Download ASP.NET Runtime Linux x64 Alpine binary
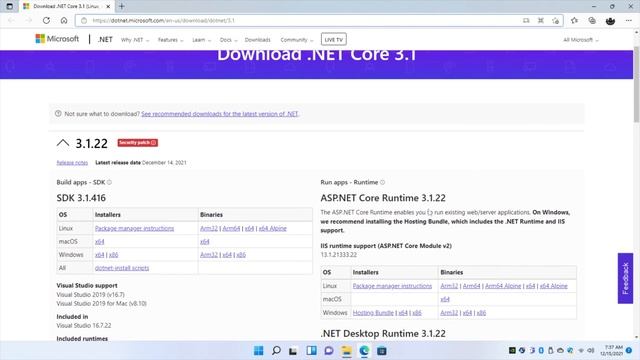The width and height of the screenshot is (640, 360). (x=553, y=286)
